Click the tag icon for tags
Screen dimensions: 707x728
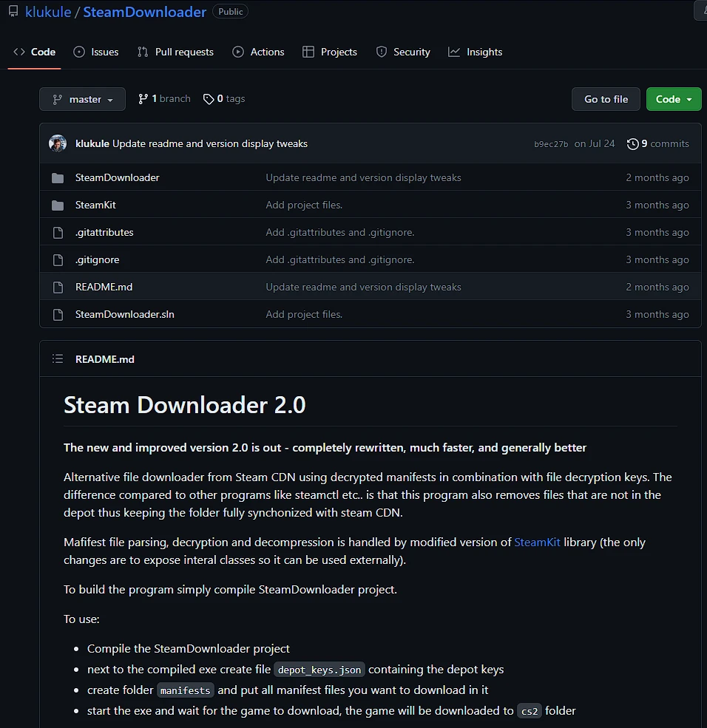point(209,99)
